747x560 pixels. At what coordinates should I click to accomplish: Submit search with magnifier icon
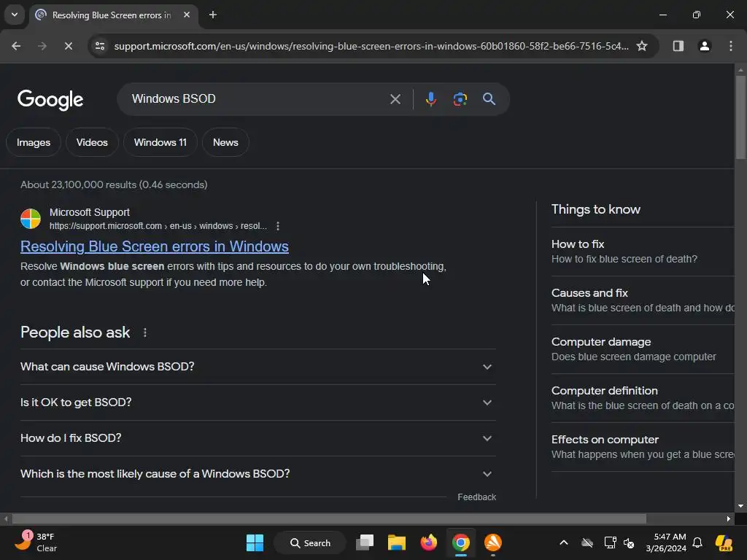click(489, 99)
